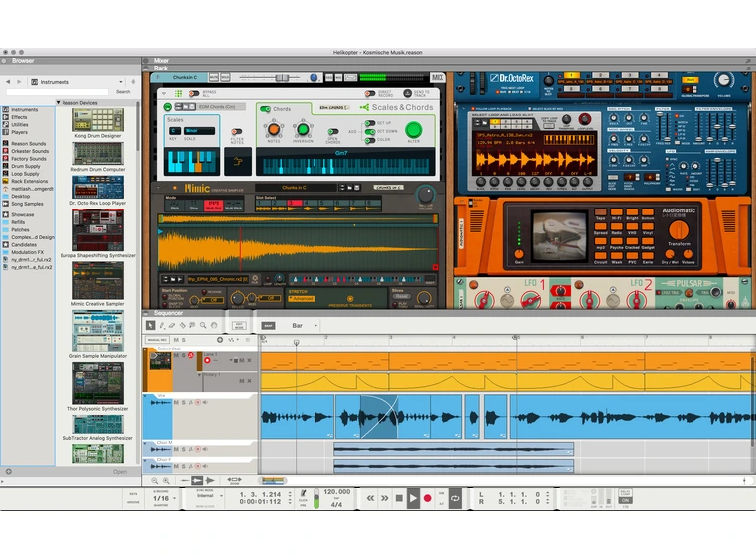Solo the Detroit Stab track
Screen dimensions: 756x558
(183, 355)
